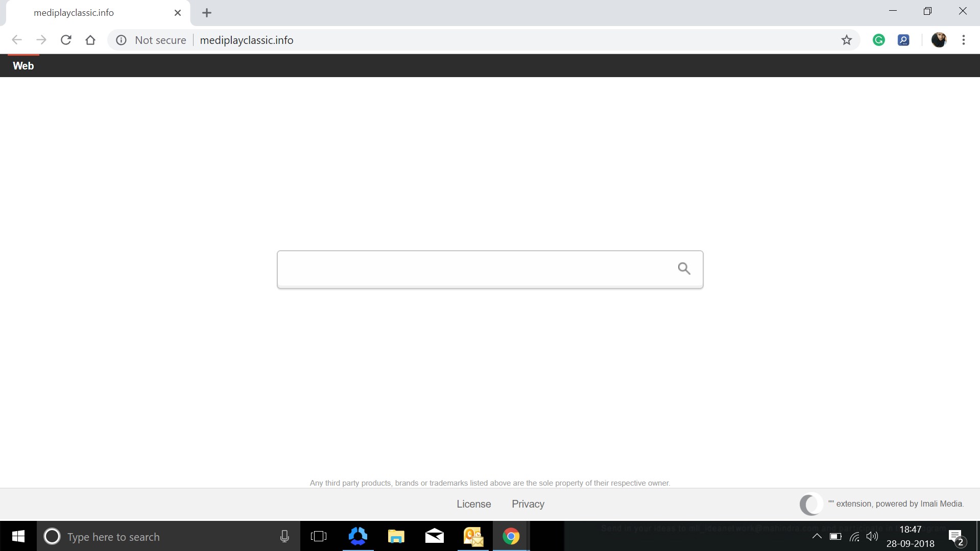The image size is (980, 551).
Task: Open the Grammarly extension
Action: (879, 40)
